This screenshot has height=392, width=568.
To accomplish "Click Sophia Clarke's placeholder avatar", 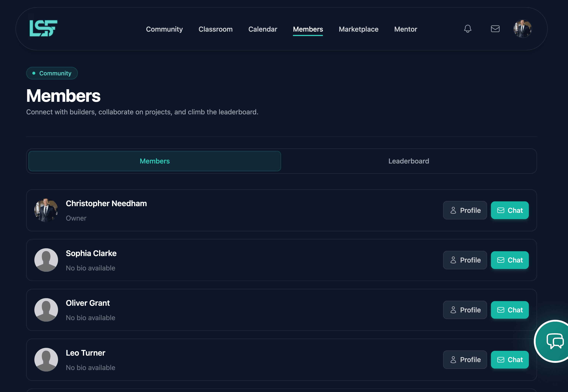I will [x=46, y=260].
